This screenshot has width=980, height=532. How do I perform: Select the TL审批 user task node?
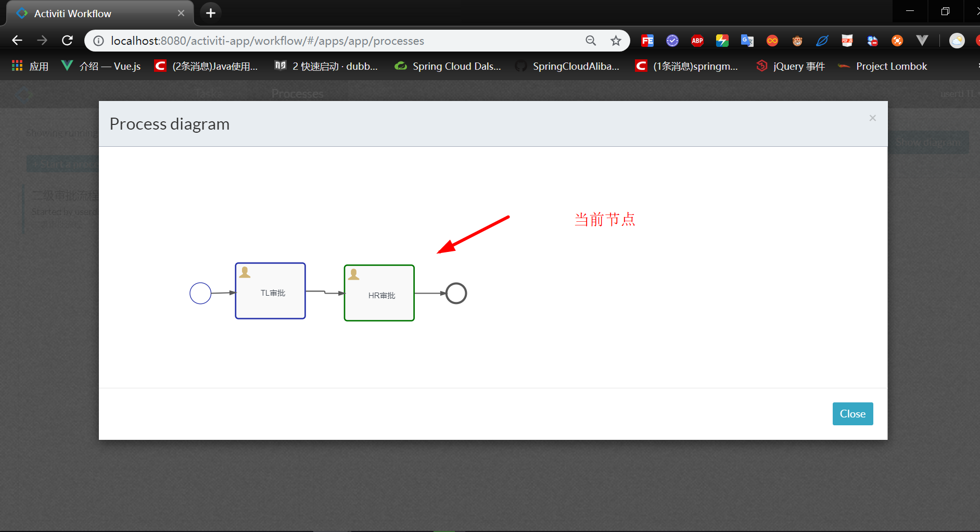click(x=270, y=291)
